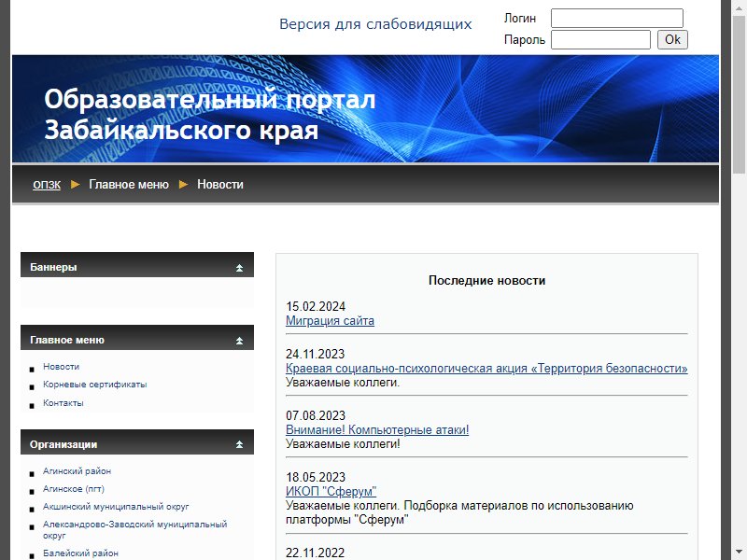
Task: Open Агинский район organization link
Action: point(77,471)
